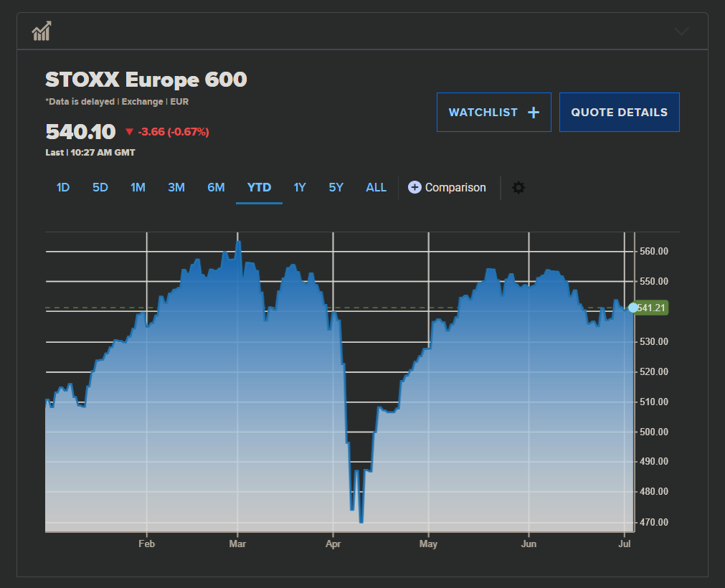This screenshot has height=588, width=725.
Task: Click the STOXX Europe 600 title
Action: tap(146, 80)
